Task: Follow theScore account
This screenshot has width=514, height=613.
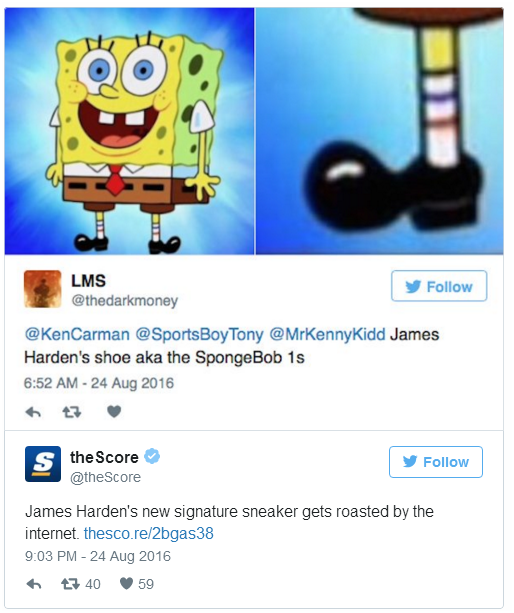Action: point(436,462)
